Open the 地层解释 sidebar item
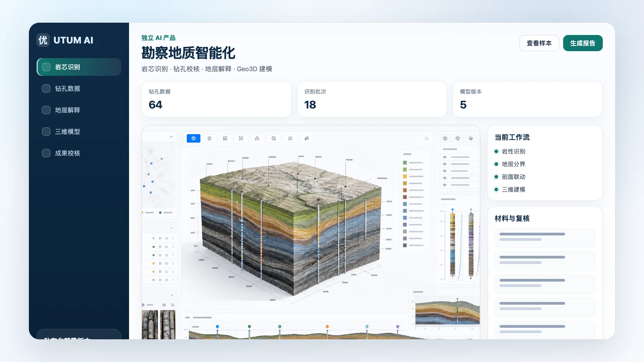The image size is (644, 362). pos(79,110)
